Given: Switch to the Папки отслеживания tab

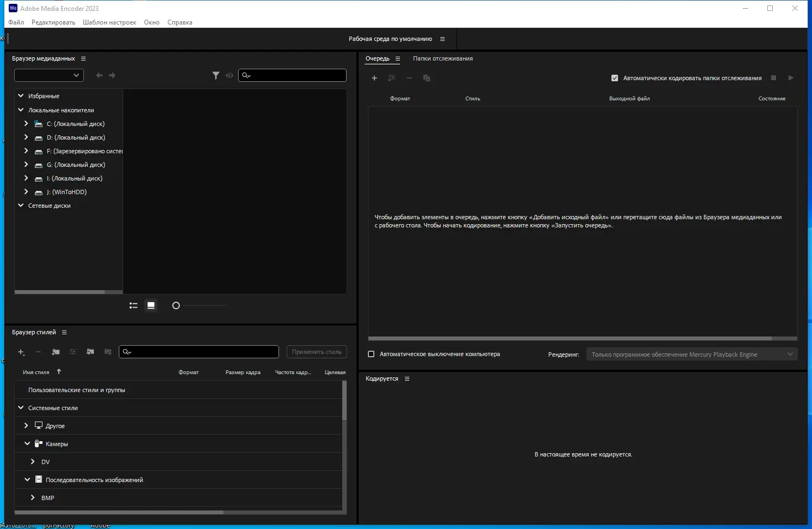Looking at the screenshot, I should (443, 58).
